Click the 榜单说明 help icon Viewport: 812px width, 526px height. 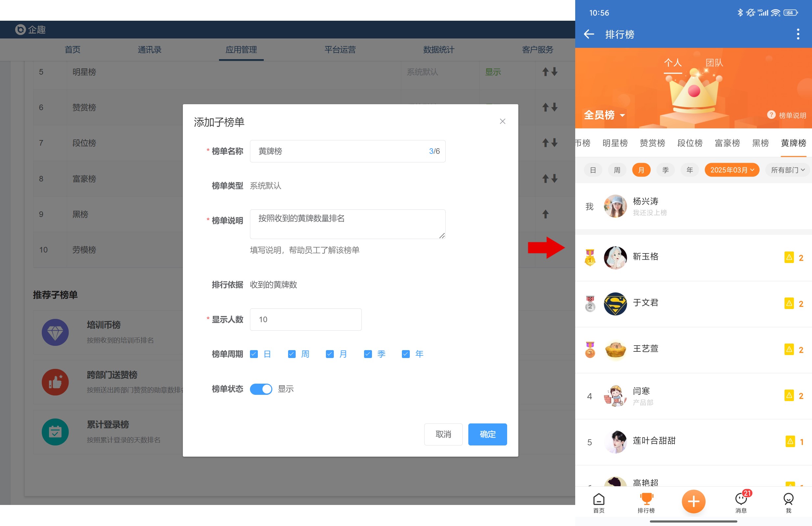771,115
